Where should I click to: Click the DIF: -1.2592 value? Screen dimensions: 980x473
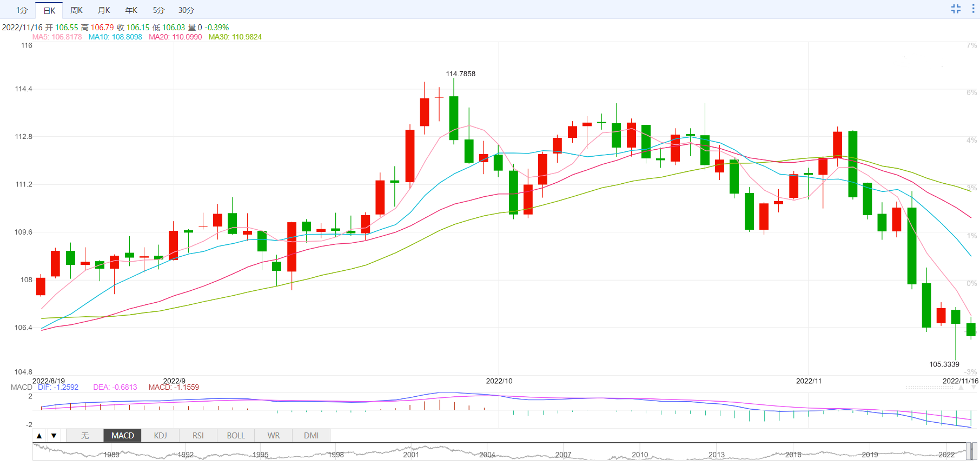click(58, 387)
